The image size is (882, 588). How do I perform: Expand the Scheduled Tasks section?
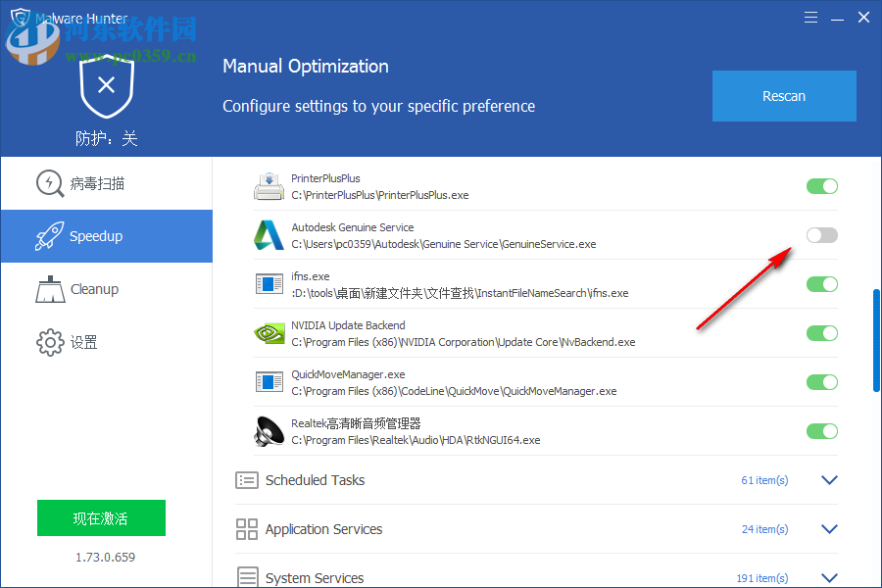pyautogui.click(x=829, y=480)
